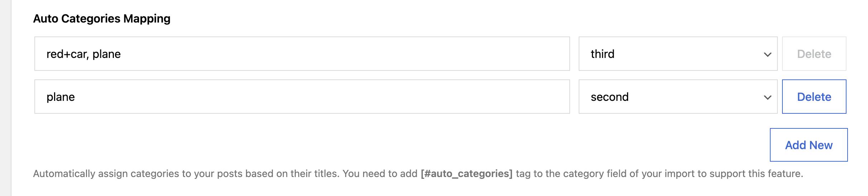Click the chevron arrow on the "second" dropdown

click(767, 97)
